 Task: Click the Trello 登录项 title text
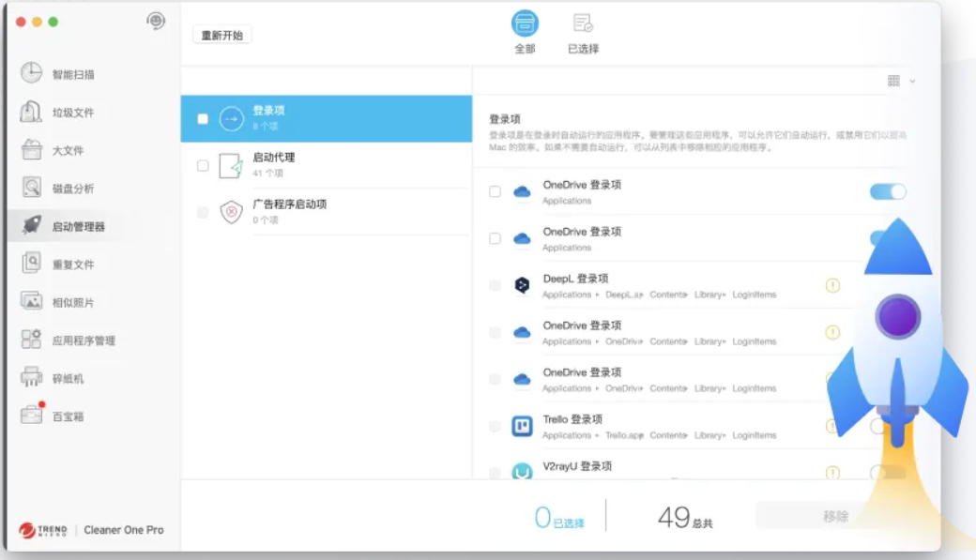pos(572,419)
